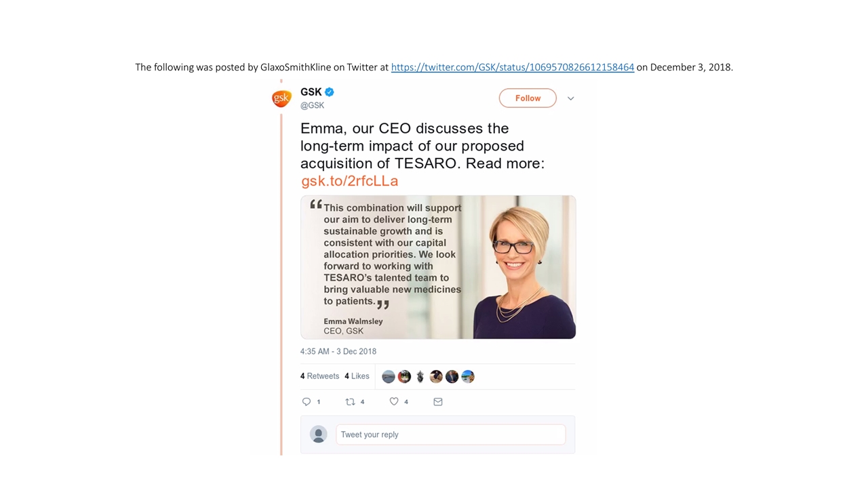Screen dimensions: 868x488
Task: Expand the chevron menu beside Follow
Action: tap(571, 98)
